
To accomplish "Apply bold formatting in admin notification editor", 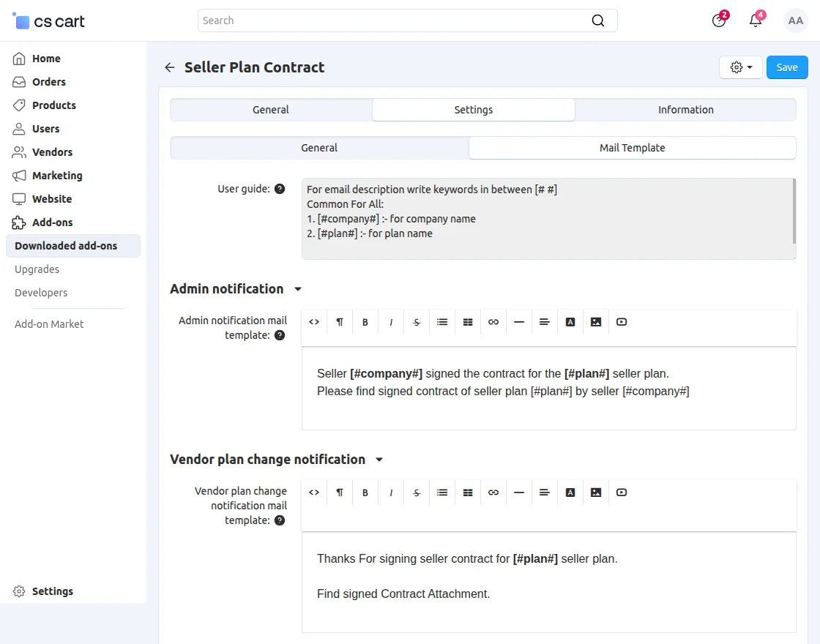I will coord(365,322).
